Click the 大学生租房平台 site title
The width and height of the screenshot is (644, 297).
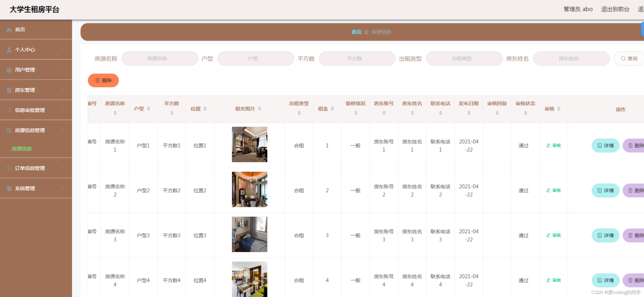(35, 9)
